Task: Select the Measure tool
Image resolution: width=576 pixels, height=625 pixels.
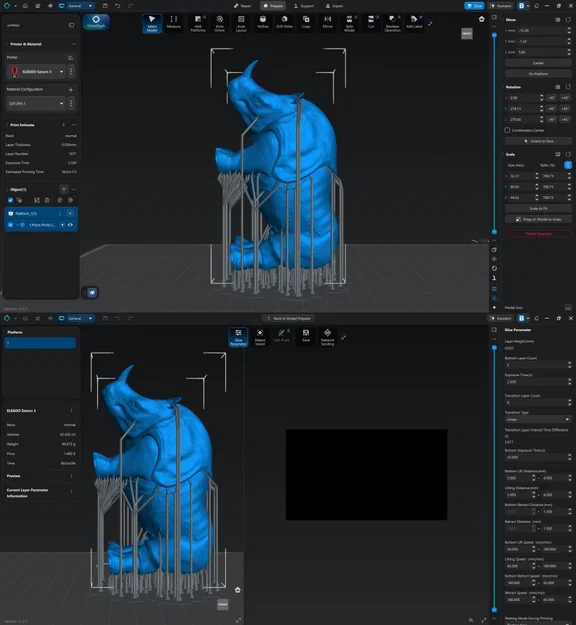Action: 173,22
